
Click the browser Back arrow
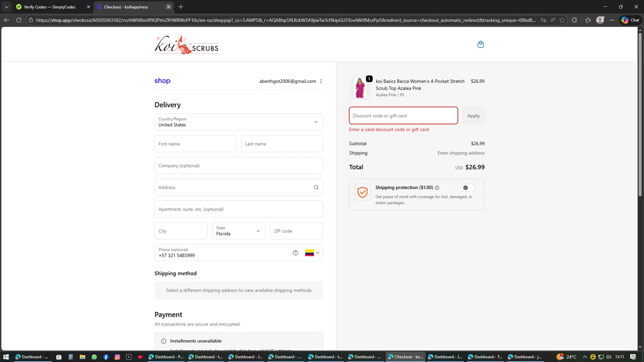6,20
